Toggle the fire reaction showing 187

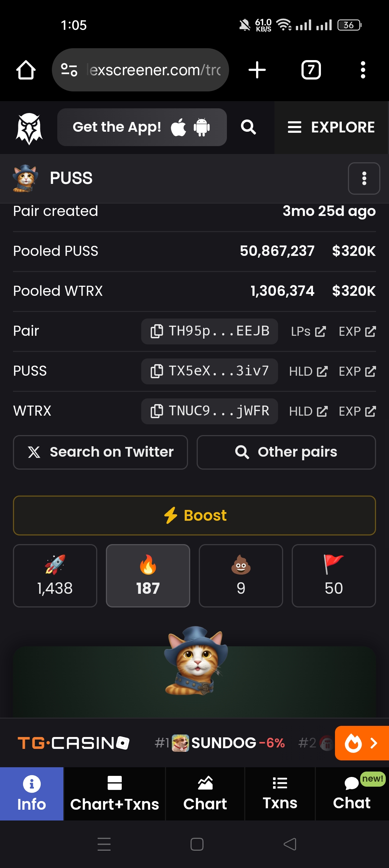[x=148, y=575]
